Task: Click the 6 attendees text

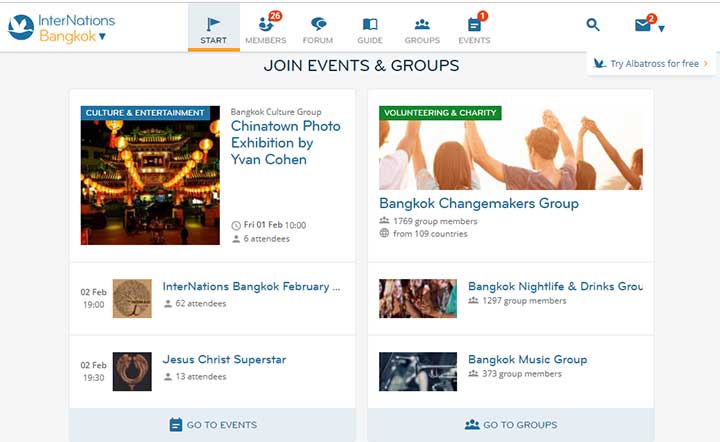Action: point(266,239)
